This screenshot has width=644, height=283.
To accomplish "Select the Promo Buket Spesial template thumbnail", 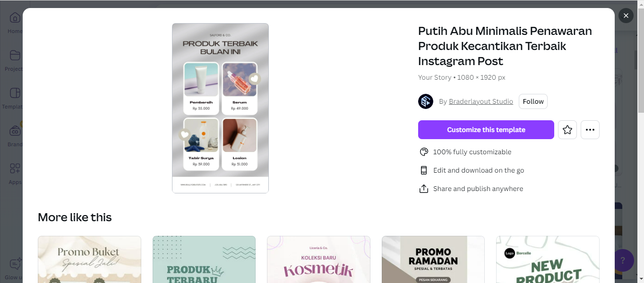I will (x=89, y=259).
